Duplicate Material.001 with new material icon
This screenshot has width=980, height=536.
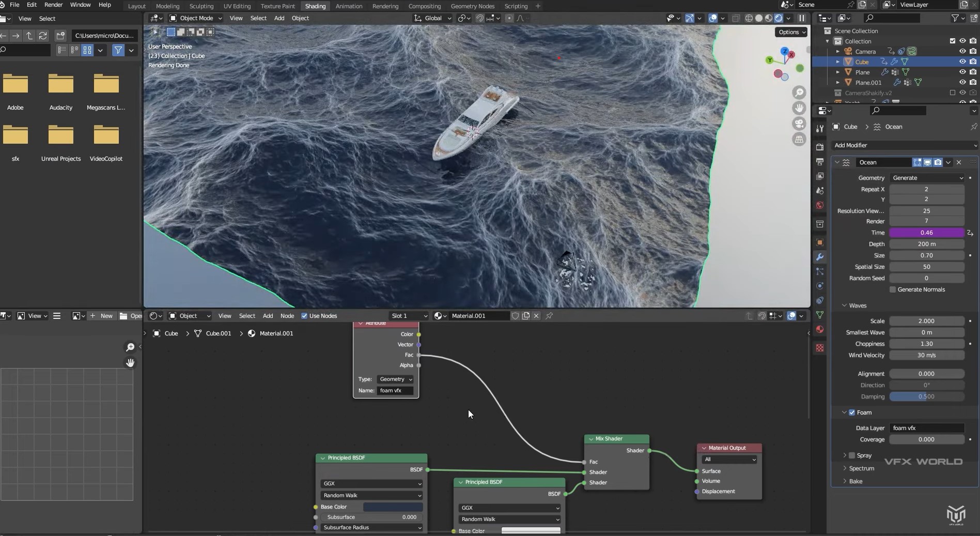tap(526, 316)
